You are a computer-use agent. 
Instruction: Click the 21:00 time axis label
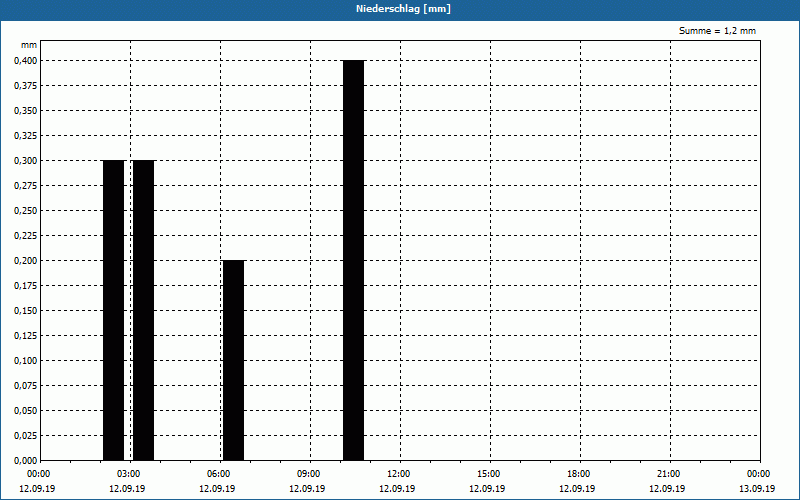pyautogui.click(x=668, y=474)
